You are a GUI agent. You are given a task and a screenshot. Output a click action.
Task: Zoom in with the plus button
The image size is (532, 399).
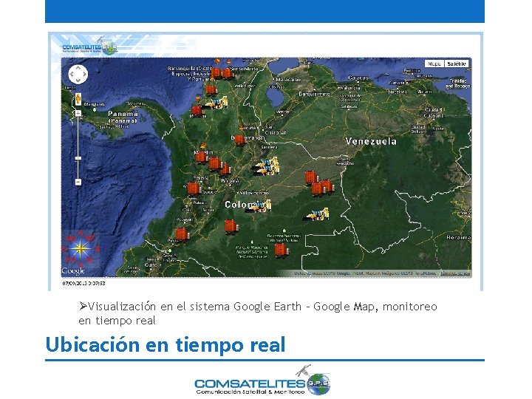78,113
